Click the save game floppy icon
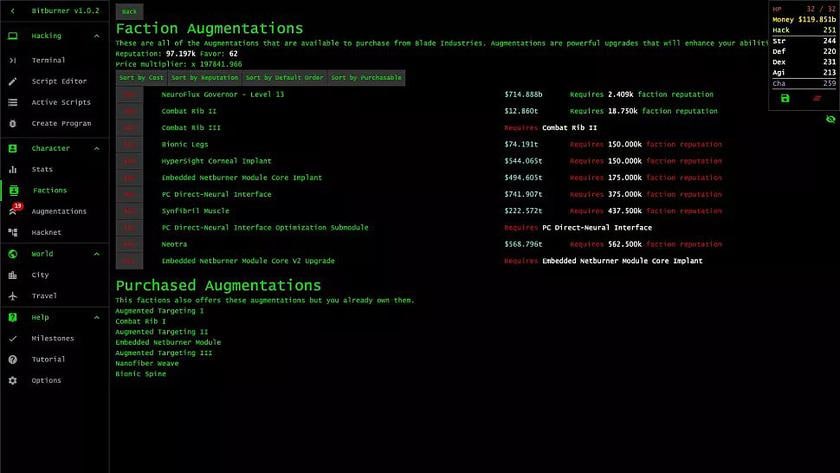Image resolution: width=840 pixels, height=473 pixels. [x=785, y=98]
